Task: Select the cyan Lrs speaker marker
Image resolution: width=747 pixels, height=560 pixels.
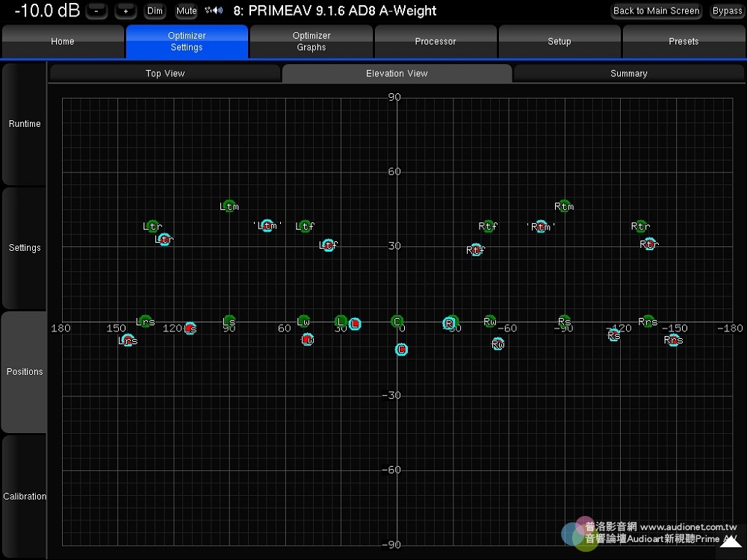Action: [x=128, y=340]
